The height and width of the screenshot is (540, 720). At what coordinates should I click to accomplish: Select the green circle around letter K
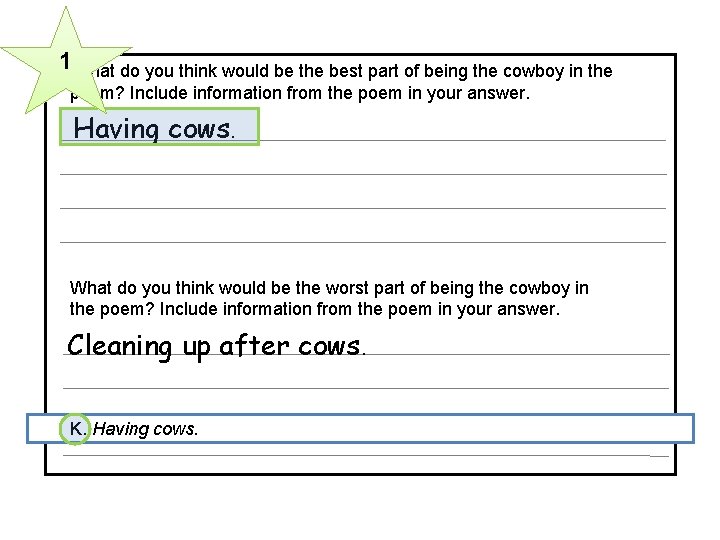(77, 429)
